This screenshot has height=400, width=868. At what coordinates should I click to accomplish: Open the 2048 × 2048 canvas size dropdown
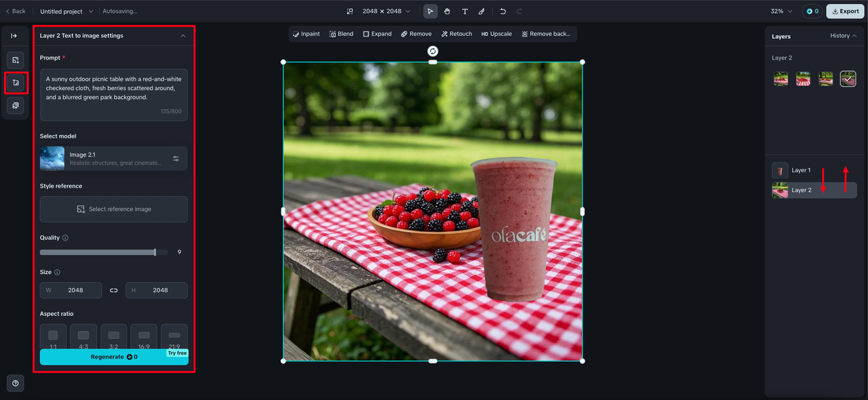click(x=387, y=12)
